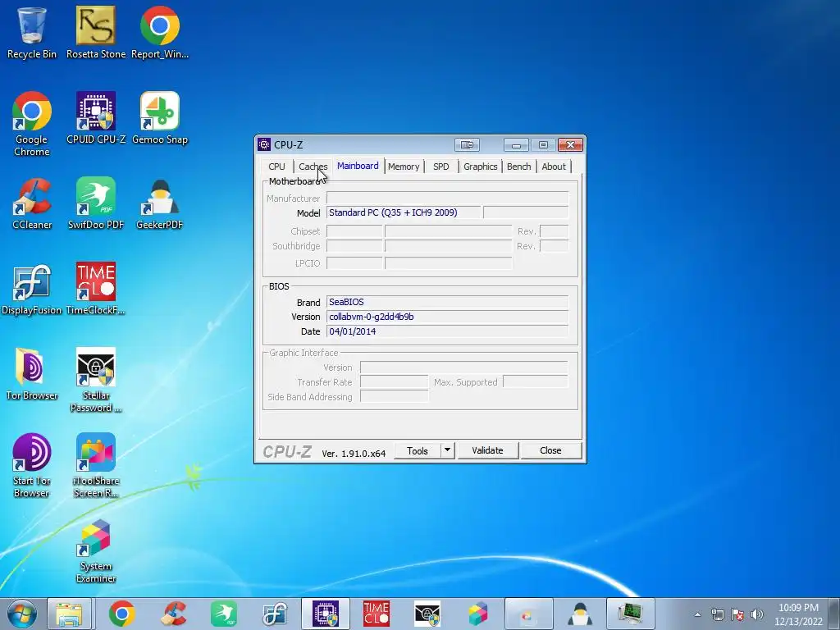Click the volume speaker tray icon
Viewport: 840px width, 630px height.
[756, 614]
